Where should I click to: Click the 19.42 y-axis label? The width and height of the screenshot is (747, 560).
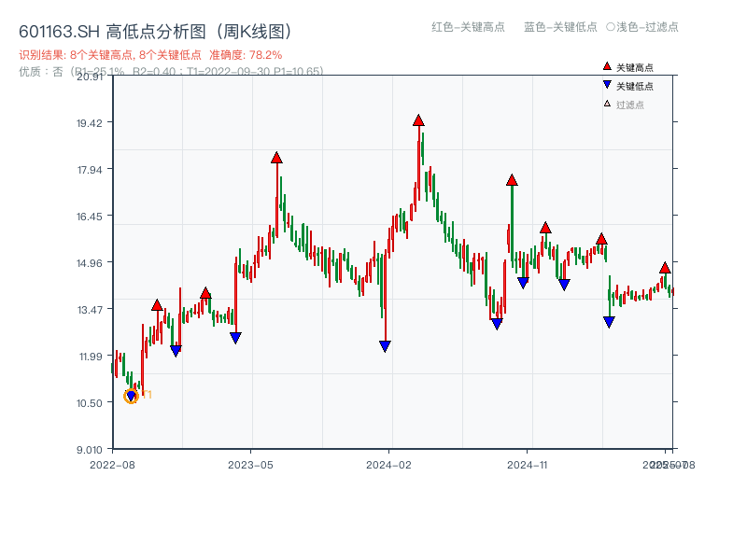[90, 123]
